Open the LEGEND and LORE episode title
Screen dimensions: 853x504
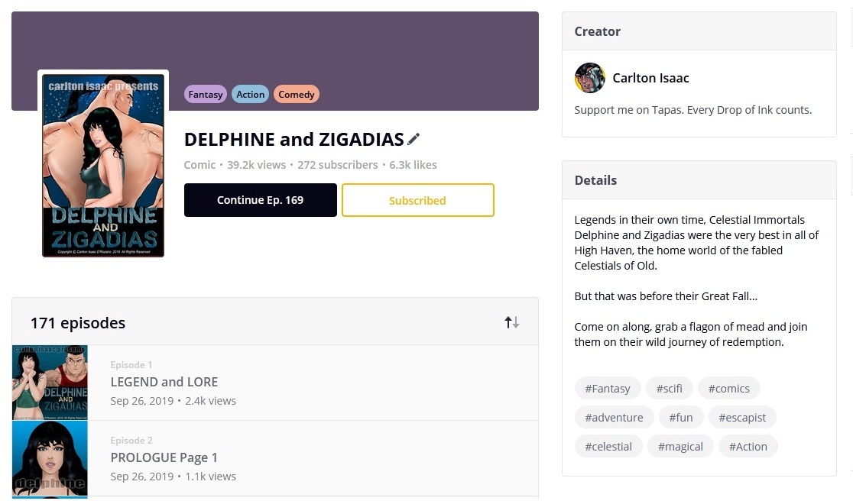[164, 382]
